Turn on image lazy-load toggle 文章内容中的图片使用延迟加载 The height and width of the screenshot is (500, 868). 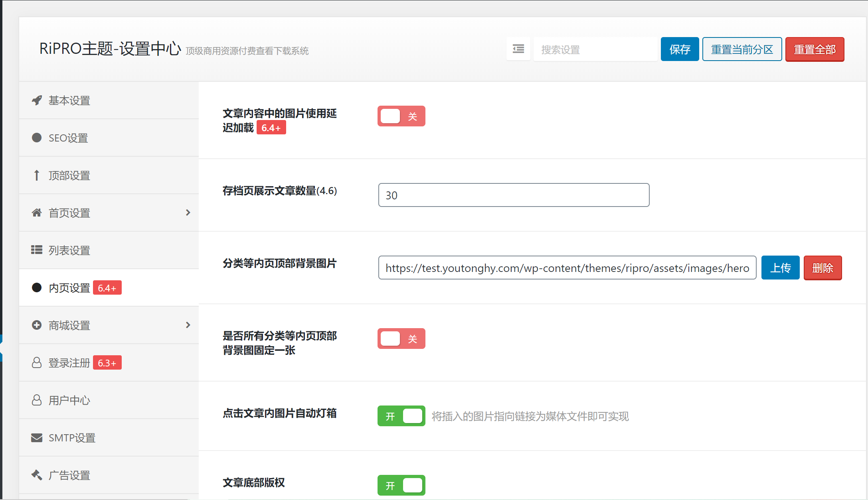pos(401,116)
